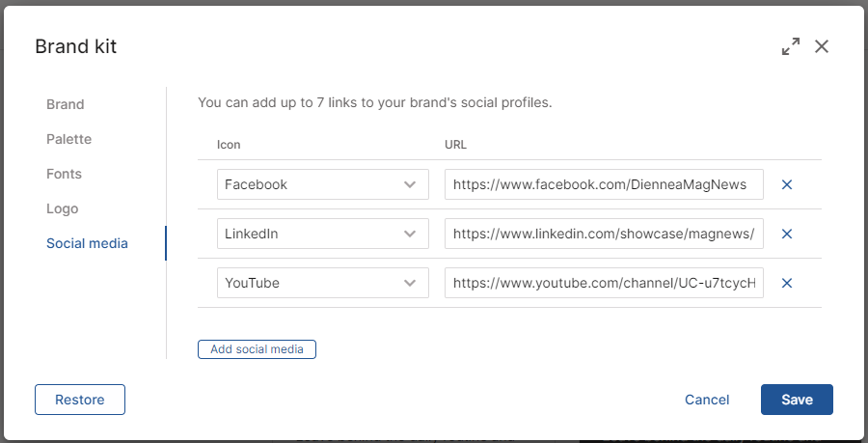Remove the YouTube social link row
The height and width of the screenshot is (443, 868).
point(787,283)
